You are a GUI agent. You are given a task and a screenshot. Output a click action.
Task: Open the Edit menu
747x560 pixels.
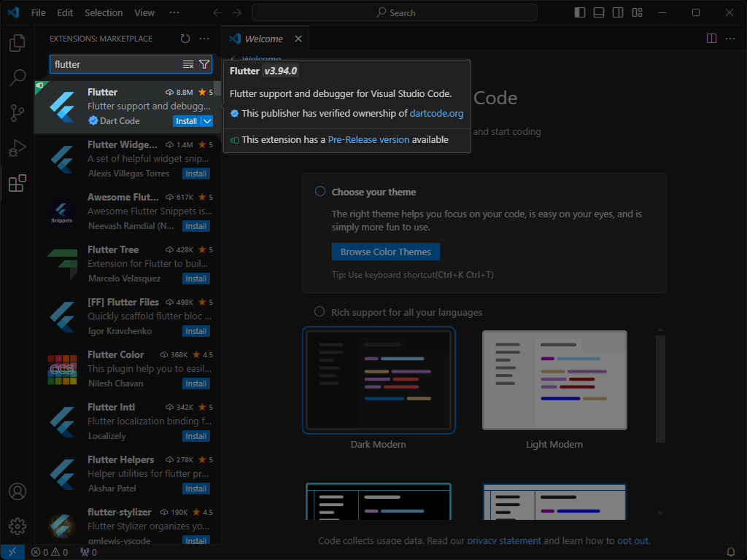point(65,13)
